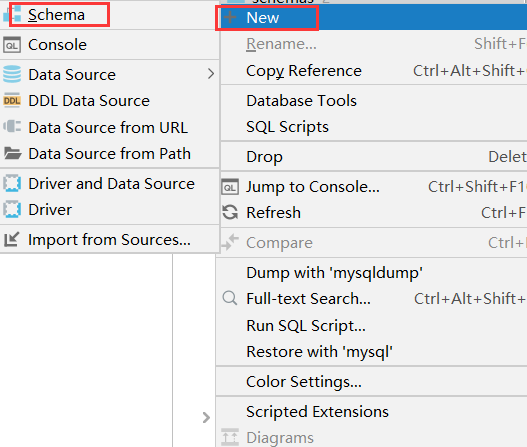Viewport: 527px width, 447px height.
Task: Click the Schema icon in the submenu
Action: click(12, 14)
